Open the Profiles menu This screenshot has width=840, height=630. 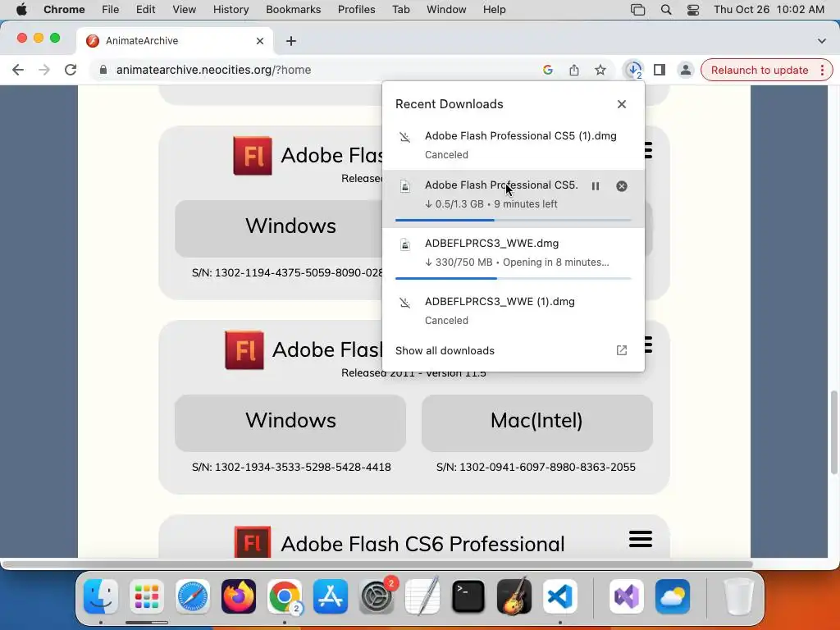[356, 9]
